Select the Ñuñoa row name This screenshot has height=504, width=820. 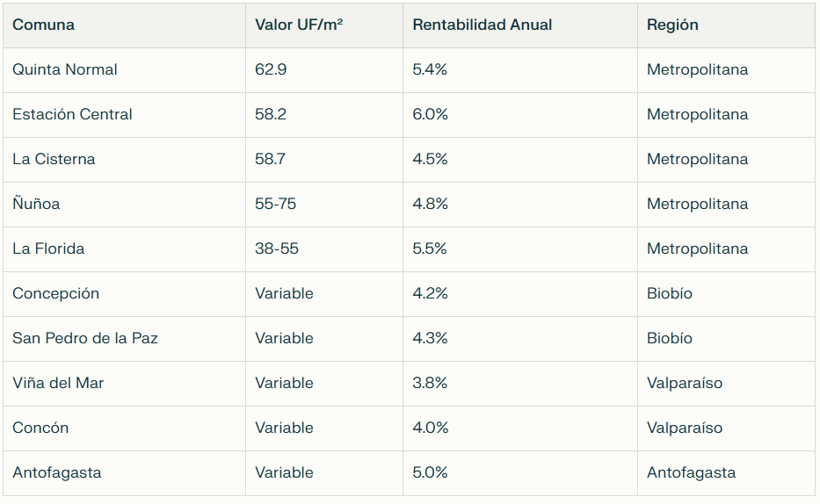pyautogui.click(x=36, y=204)
